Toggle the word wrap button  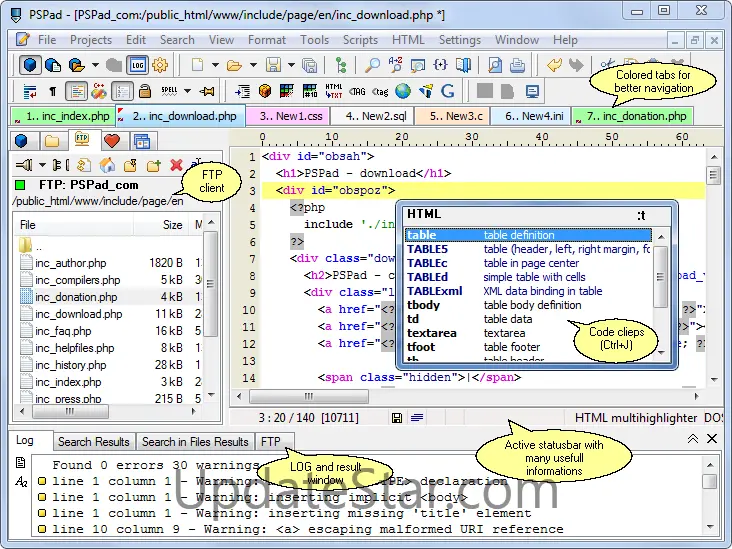point(30,92)
